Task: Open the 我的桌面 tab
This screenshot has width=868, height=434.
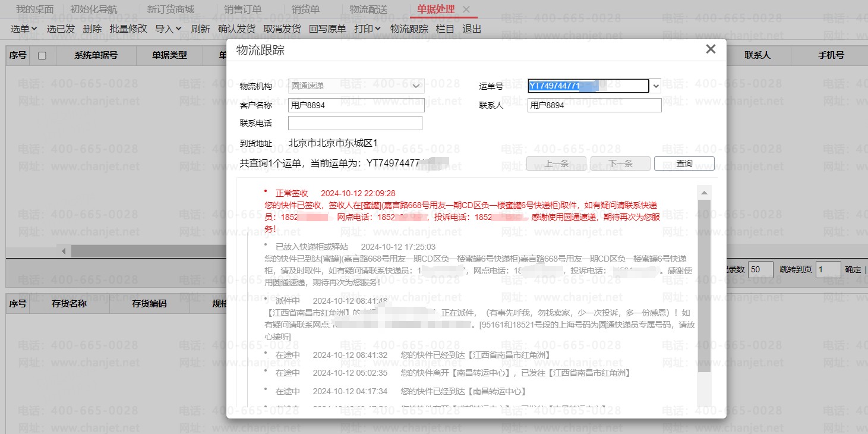Action: pos(34,10)
